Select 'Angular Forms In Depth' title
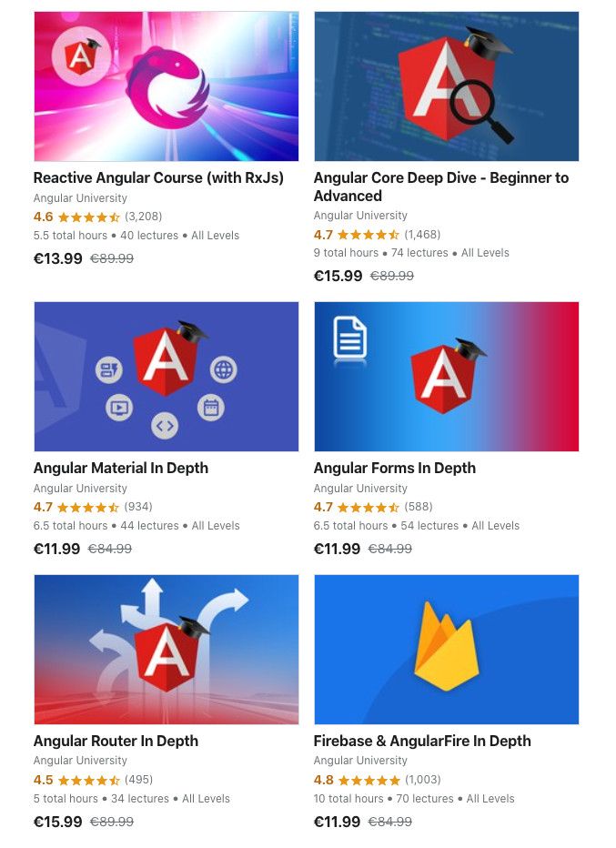 pos(395,468)
